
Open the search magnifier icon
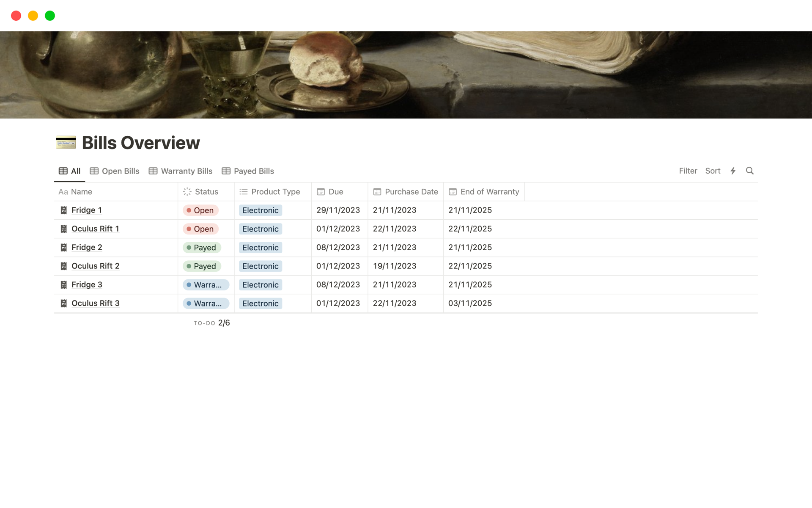tap(749, 171)
